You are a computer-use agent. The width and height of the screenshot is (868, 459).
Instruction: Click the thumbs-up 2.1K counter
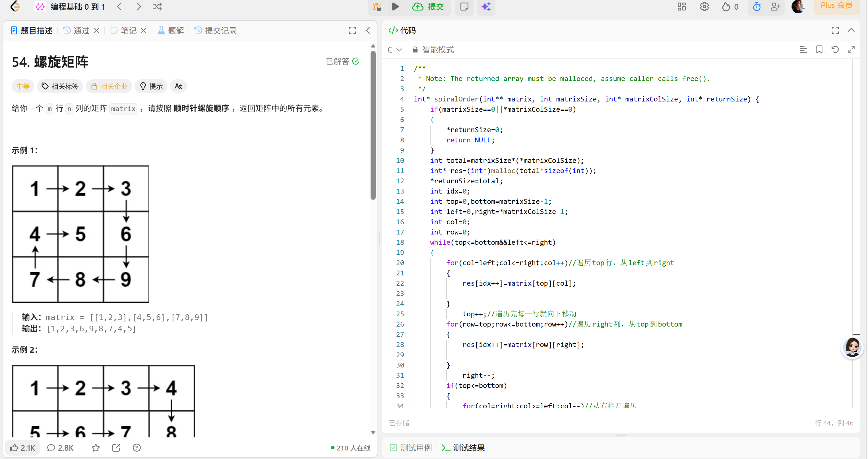[x=22, y=448]
